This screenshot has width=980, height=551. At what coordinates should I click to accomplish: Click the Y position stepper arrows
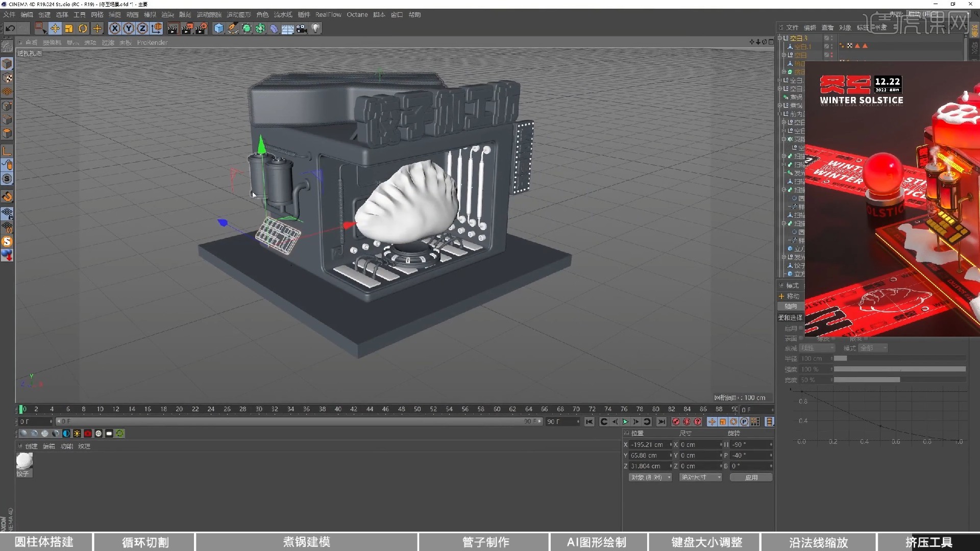click(x=671, y=456)
